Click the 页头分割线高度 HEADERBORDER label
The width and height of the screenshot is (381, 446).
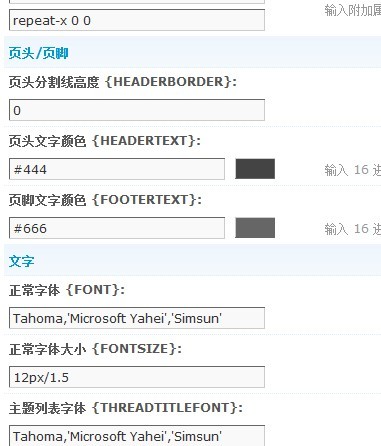123,82
